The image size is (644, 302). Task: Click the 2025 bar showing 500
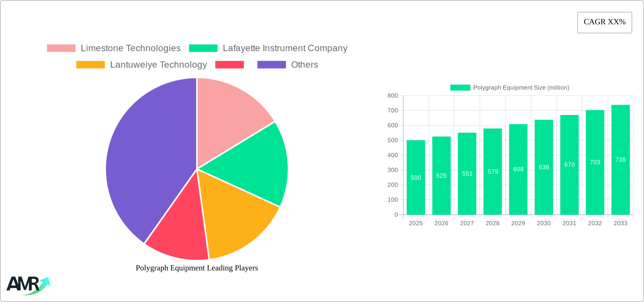pos(416,178)
